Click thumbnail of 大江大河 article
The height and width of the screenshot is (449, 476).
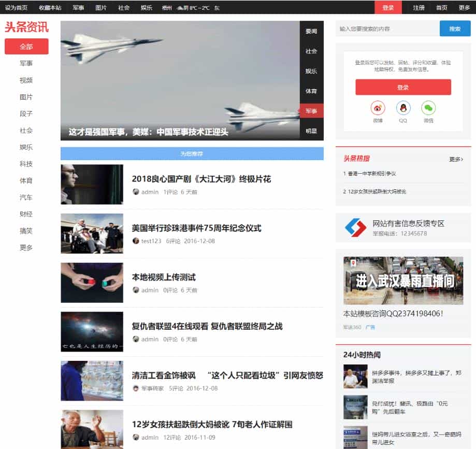pos(92,185)
